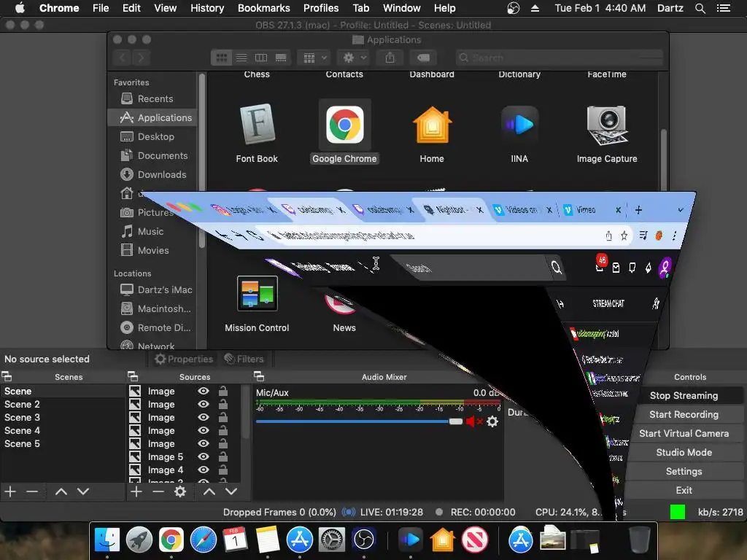Toggle visibility of Image 4 source
Image resolution: width=747 pixels, height=560 pixels.
click(x=204, y=470)
